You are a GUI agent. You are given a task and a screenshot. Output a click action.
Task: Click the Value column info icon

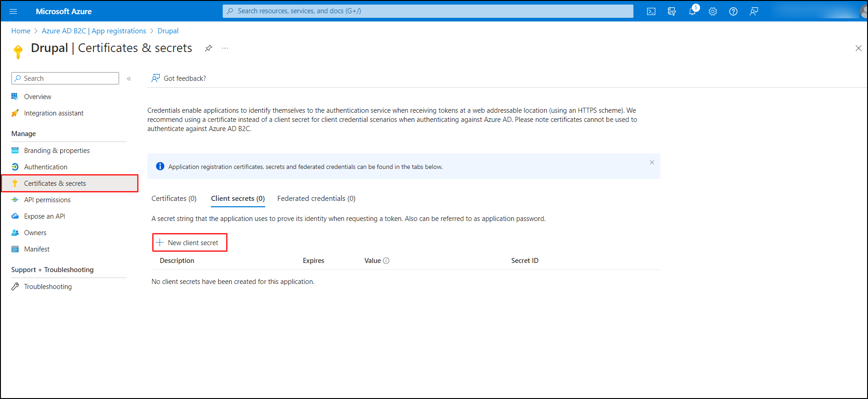(386, 261)
